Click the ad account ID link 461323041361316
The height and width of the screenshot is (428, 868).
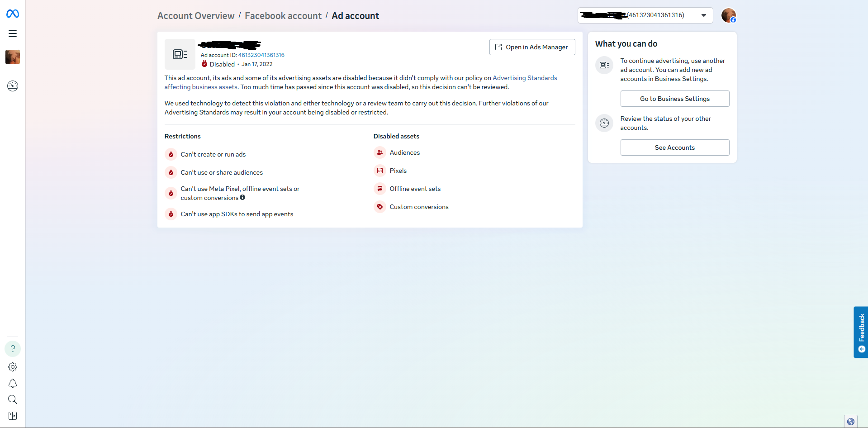click(261, 55)
